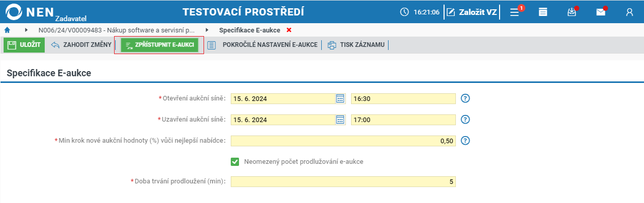Open the home icon in breadcrumb

pos(7,30)
